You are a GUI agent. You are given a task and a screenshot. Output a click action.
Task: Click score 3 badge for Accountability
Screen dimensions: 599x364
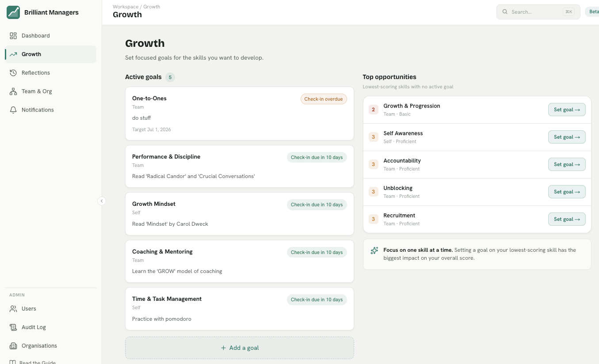pos(374,164)
